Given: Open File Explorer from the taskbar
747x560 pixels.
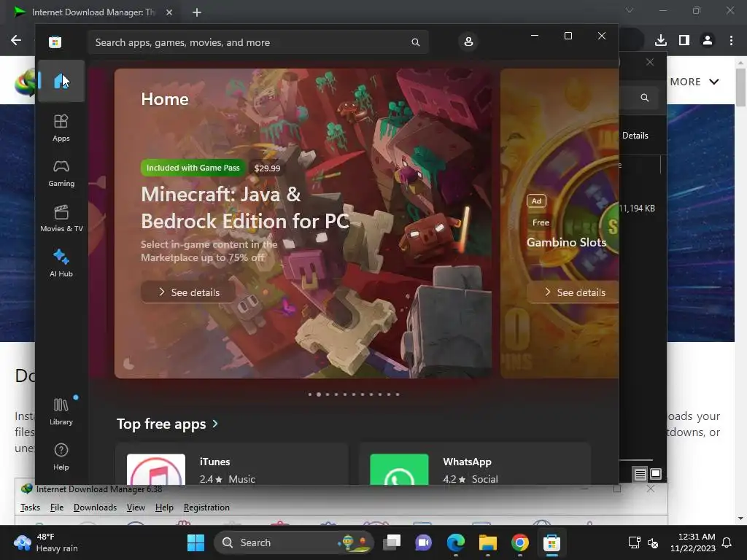Looking at the screenshot, I should (488, 542).
